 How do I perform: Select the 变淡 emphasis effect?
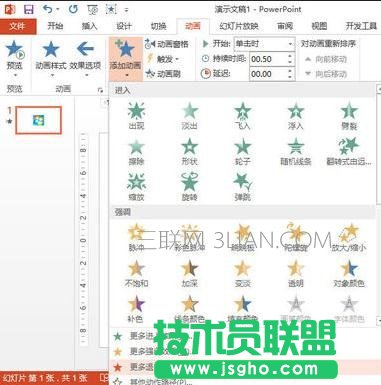tap(243, 273)
